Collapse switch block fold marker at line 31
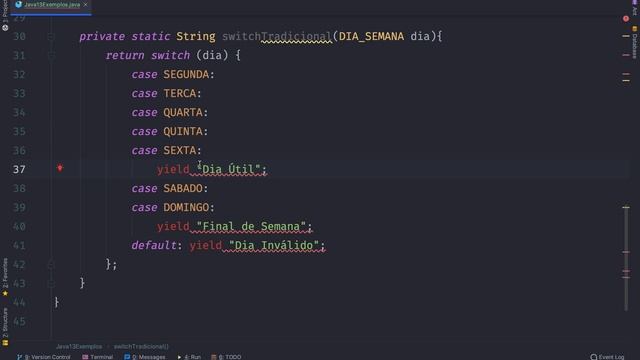The height and width of the screenshot is (360, 640). pyautogui.click(x=51, y=55)
